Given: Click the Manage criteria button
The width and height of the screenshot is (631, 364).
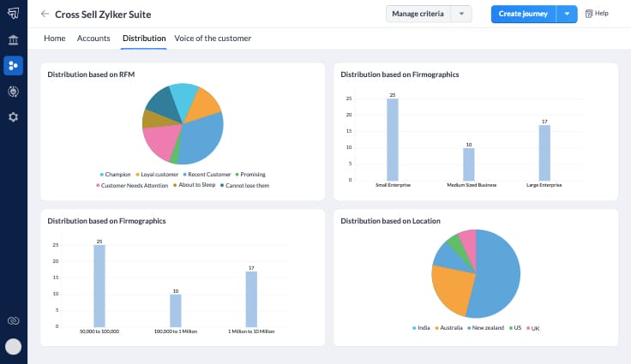Looking at the screenshot, I should click(418, 14).
